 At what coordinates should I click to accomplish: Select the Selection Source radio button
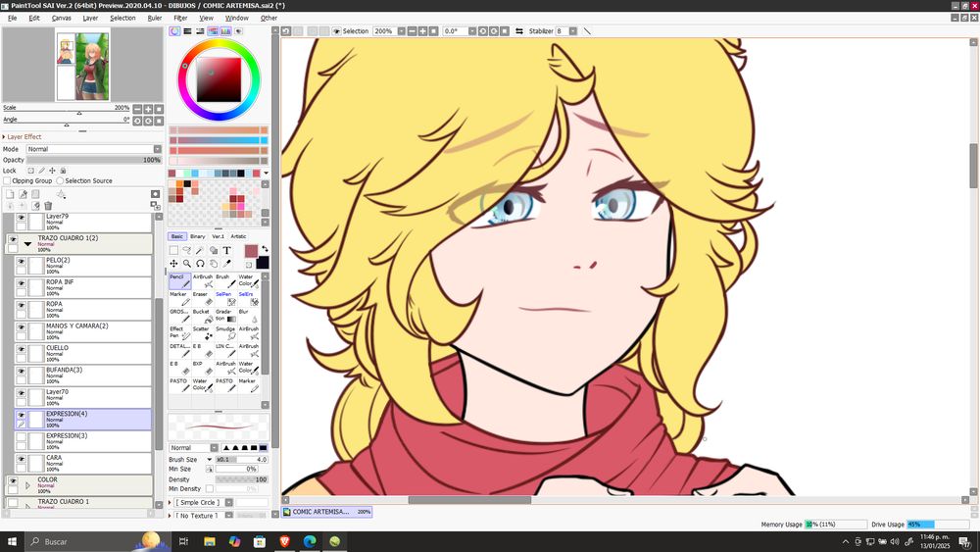[60, 180]
